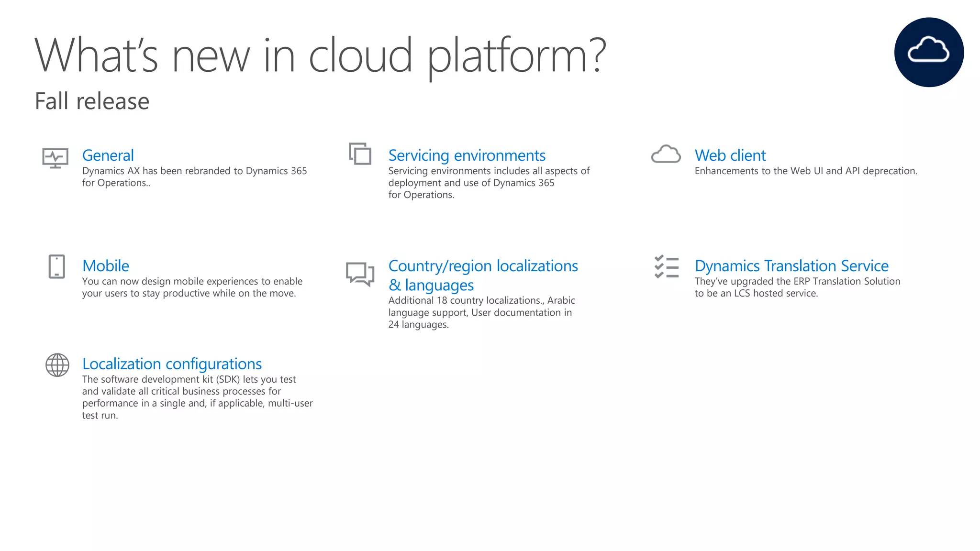This screenshot has width=980, height=551.
Task: Click the 'Fall release' subtitle
Action: tap(92, 101)
